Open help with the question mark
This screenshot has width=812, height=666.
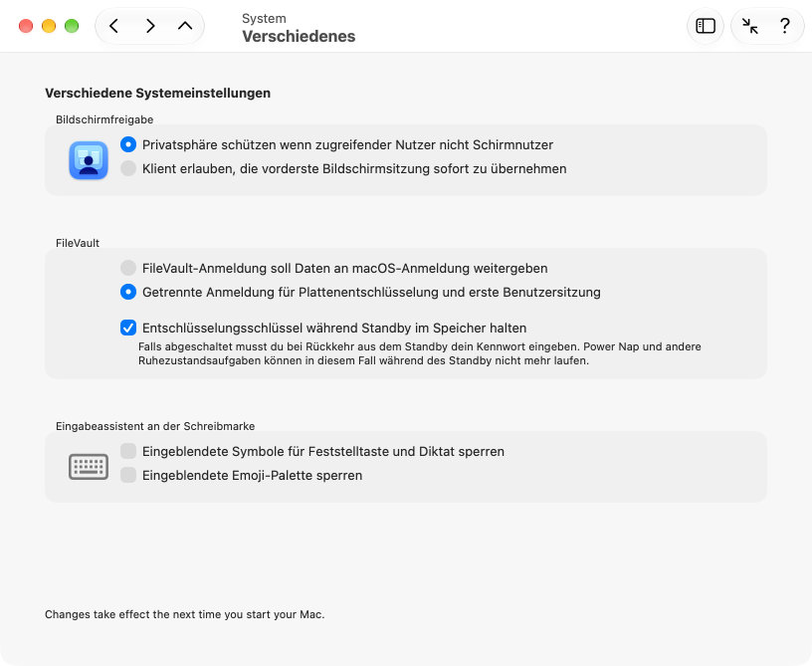tap(784, 26)
